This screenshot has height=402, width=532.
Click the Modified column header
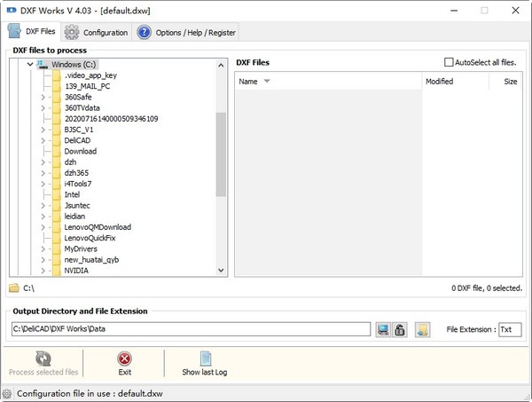pyautogui.click(x=439, y=81)
